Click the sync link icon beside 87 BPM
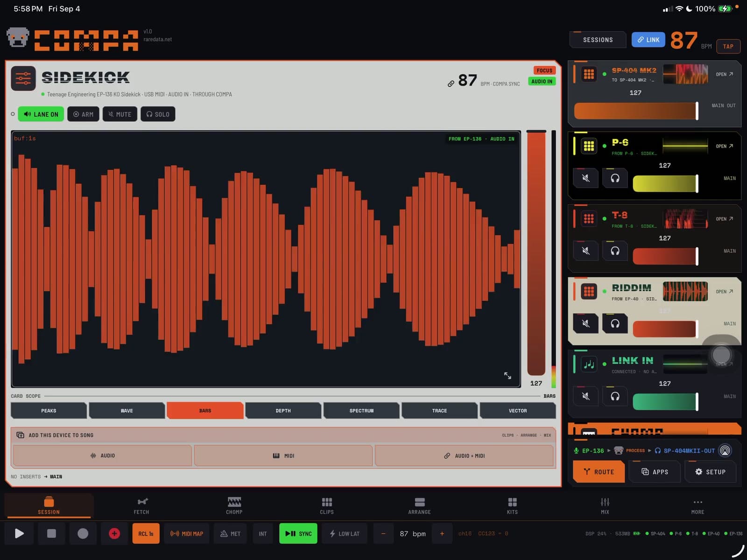 point(451,84)
